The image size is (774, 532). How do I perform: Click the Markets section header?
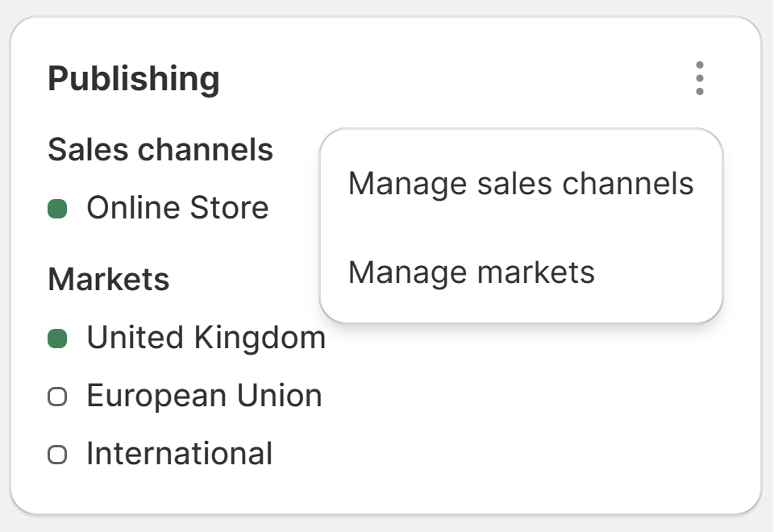(109, 280)
